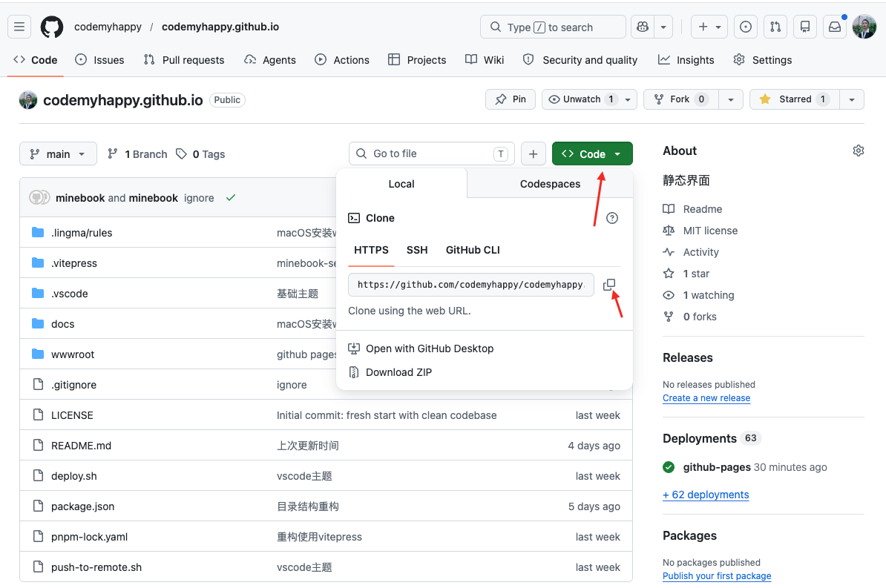Download the repository ZIP

pos(390,372)
